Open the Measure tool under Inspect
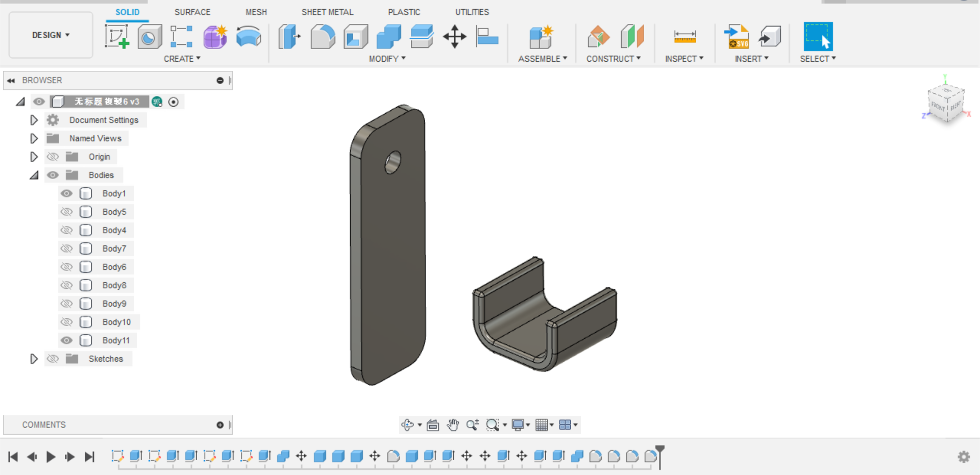The image size is (980, 475). coord(684,36)
